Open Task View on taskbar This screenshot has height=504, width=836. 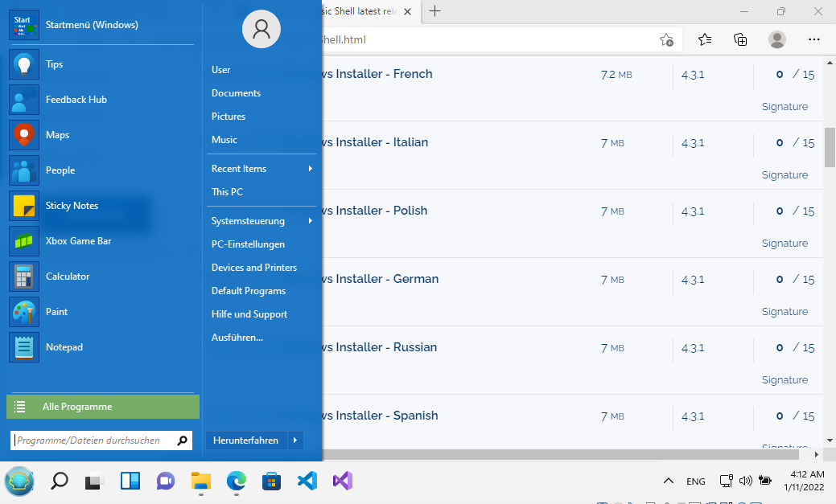click(94, 481)
